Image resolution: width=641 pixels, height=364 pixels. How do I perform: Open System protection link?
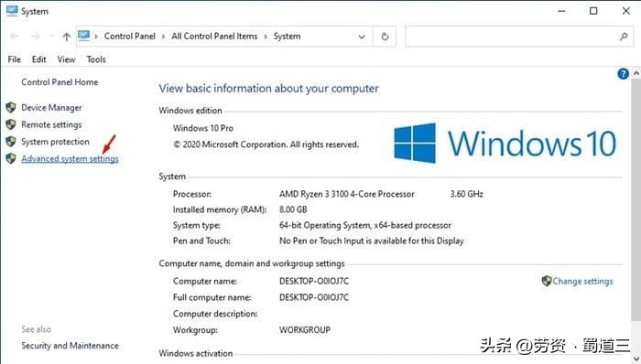[x=55, y=142]
